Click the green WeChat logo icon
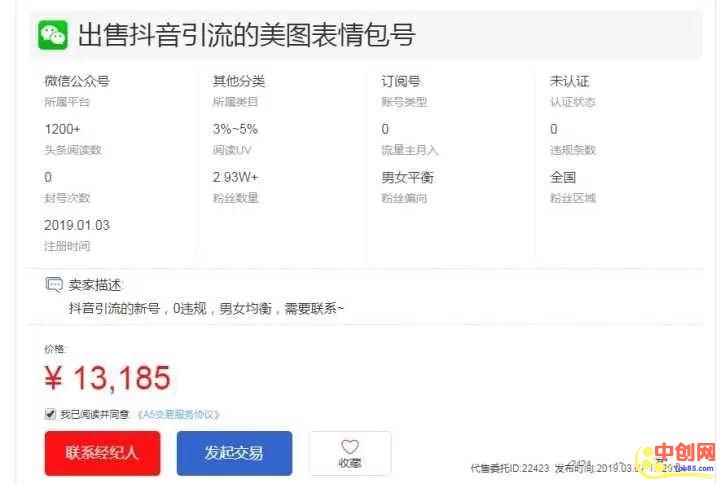 click(53, 35)
